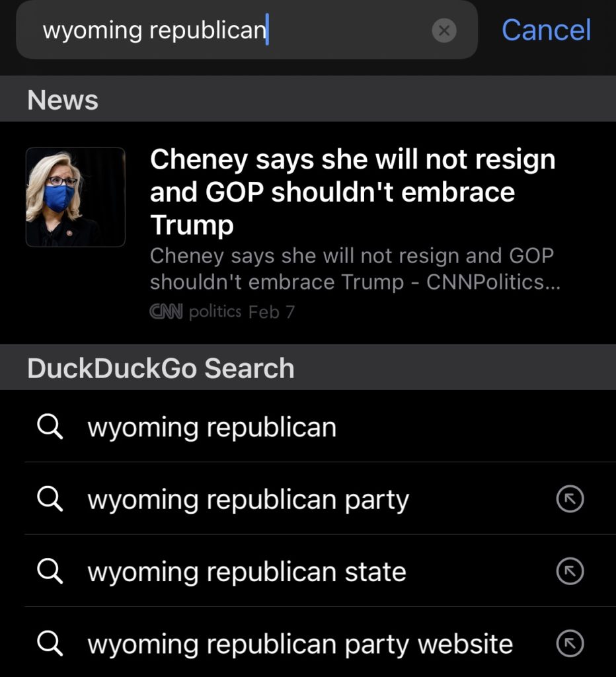616x677 pixels.
Task: Choose the "wyoming republican state" suggestion
Action: (247, 572)
